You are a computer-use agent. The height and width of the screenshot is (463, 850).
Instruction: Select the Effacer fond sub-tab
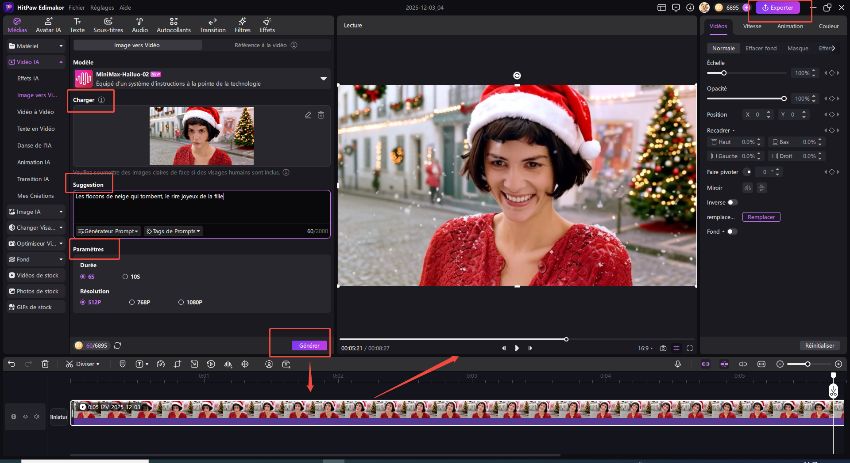761,48
